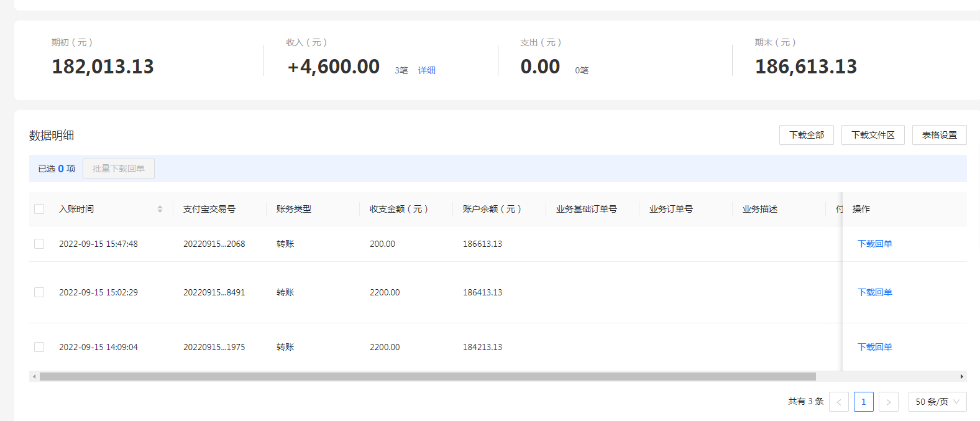
Task: Click the 186613.13 balance cell
Action: coord(482,244)
